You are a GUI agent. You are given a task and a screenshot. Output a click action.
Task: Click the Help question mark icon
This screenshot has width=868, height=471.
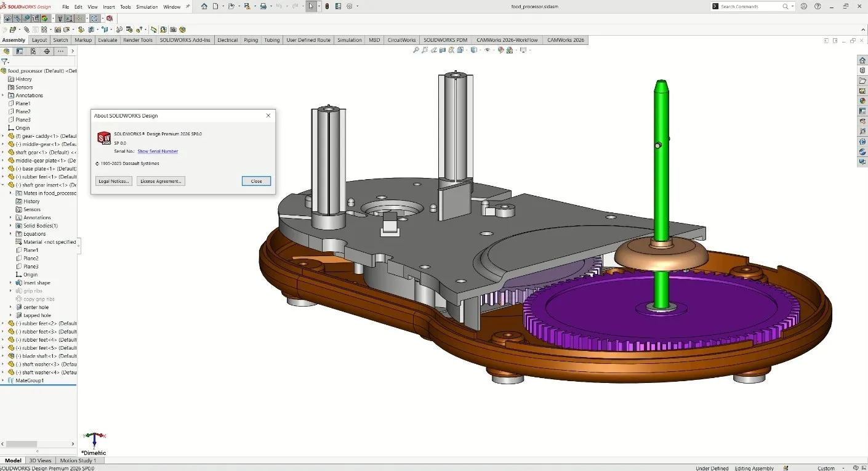(x=818, y=6)
